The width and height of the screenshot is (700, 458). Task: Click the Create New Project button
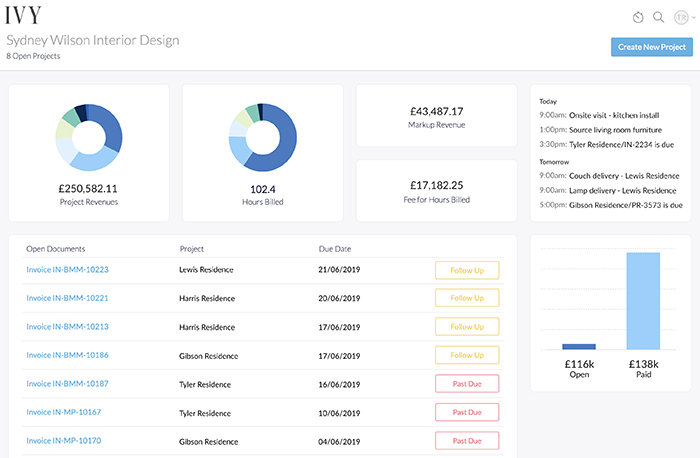coord(651,47)
